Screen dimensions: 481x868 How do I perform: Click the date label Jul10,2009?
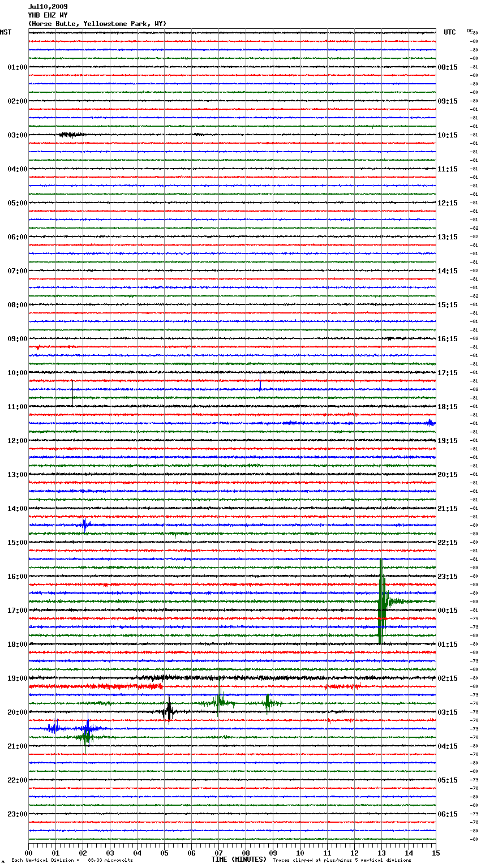click(48, 7)
